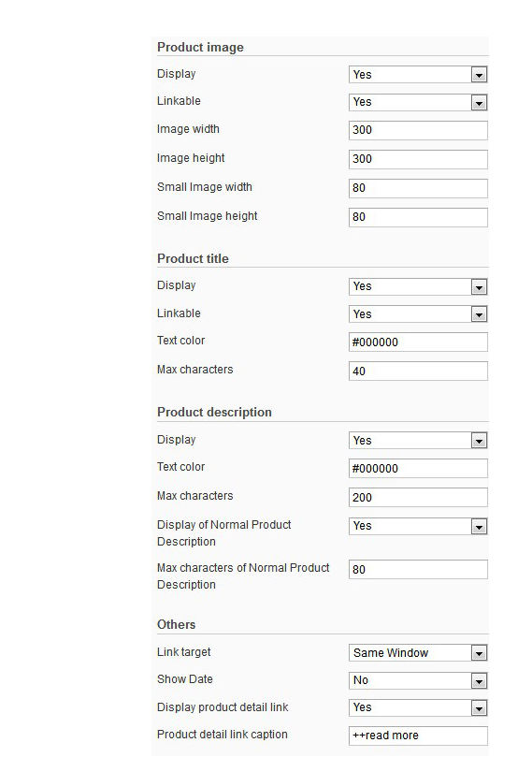
Task: Expand Product title Linkable dropdown
Action: pos(418,314)
